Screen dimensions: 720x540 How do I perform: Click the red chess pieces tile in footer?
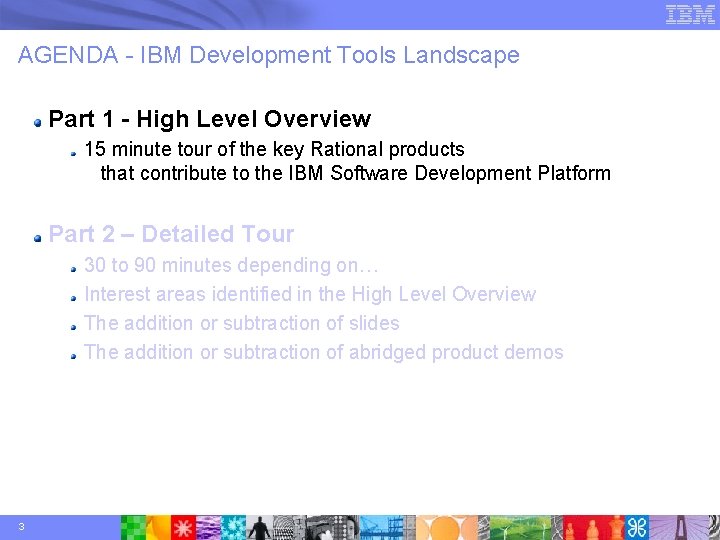click(x=594, y=528)
